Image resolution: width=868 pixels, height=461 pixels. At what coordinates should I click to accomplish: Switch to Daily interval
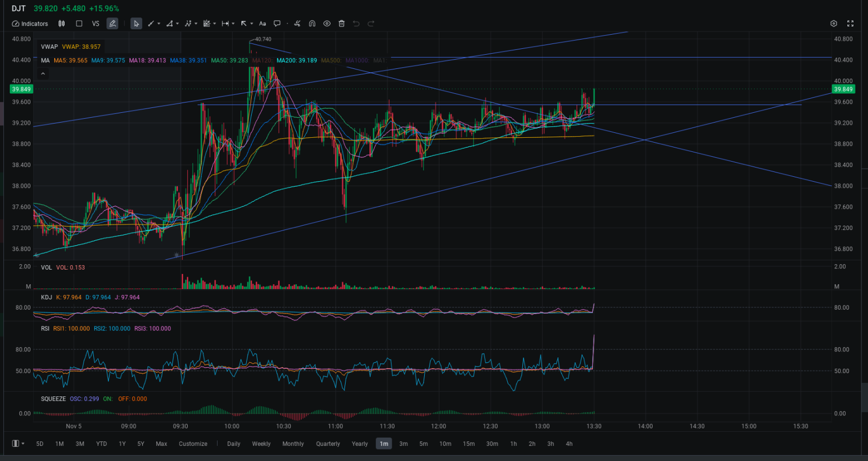pos(234,444)
